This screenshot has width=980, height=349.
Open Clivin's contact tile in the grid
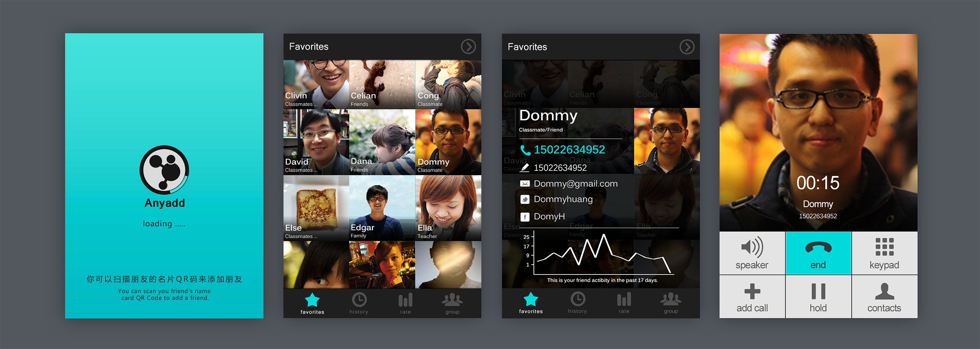(316, 84)
